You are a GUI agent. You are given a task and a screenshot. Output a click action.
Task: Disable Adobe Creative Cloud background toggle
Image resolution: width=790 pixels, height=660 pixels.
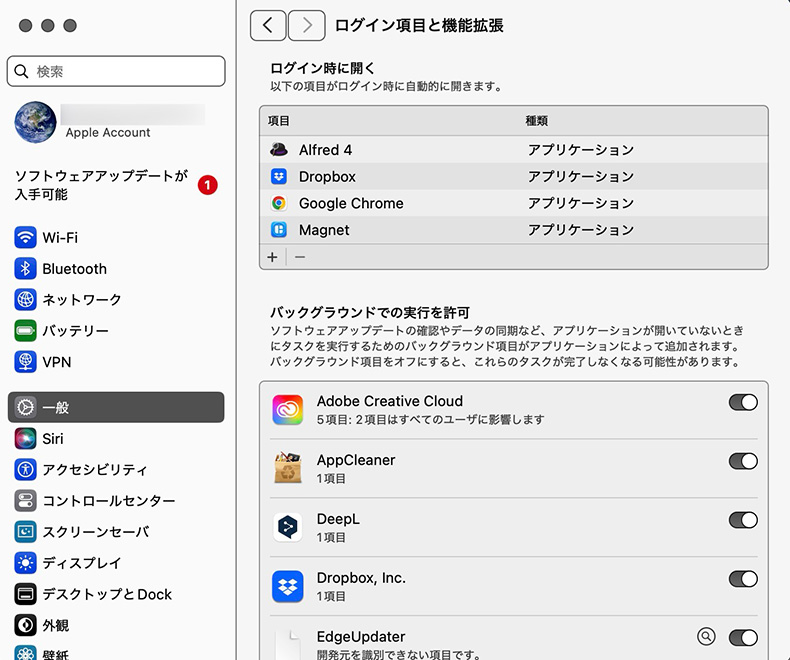743,402
